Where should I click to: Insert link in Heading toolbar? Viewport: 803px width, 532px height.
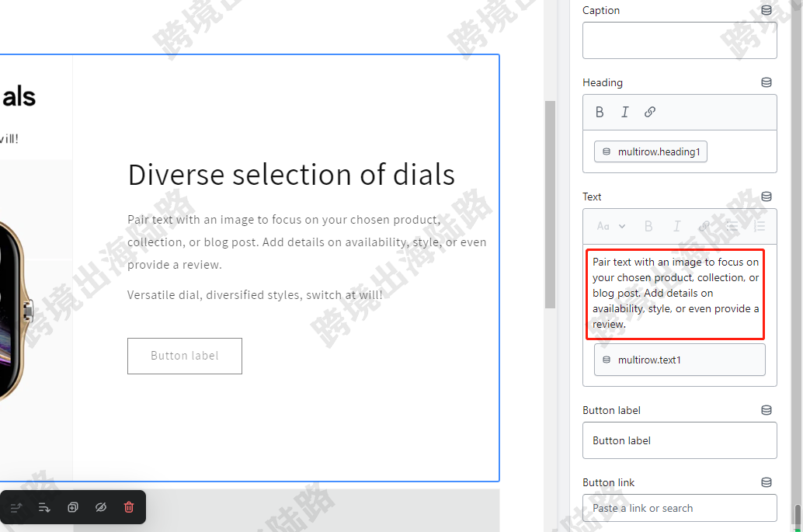pyautogui.click(x=650, y=112)
